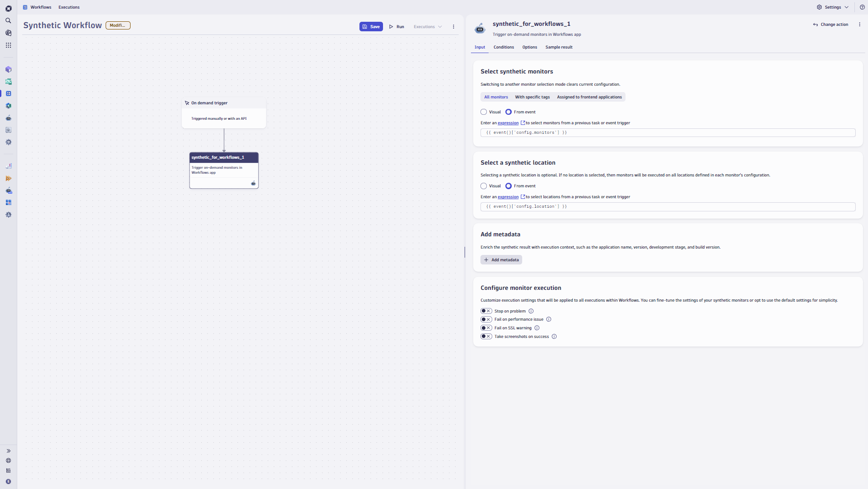868x489 pixels.
Task: Expand the Executions dropdown next to Run
Action: [x=427, y=27]
